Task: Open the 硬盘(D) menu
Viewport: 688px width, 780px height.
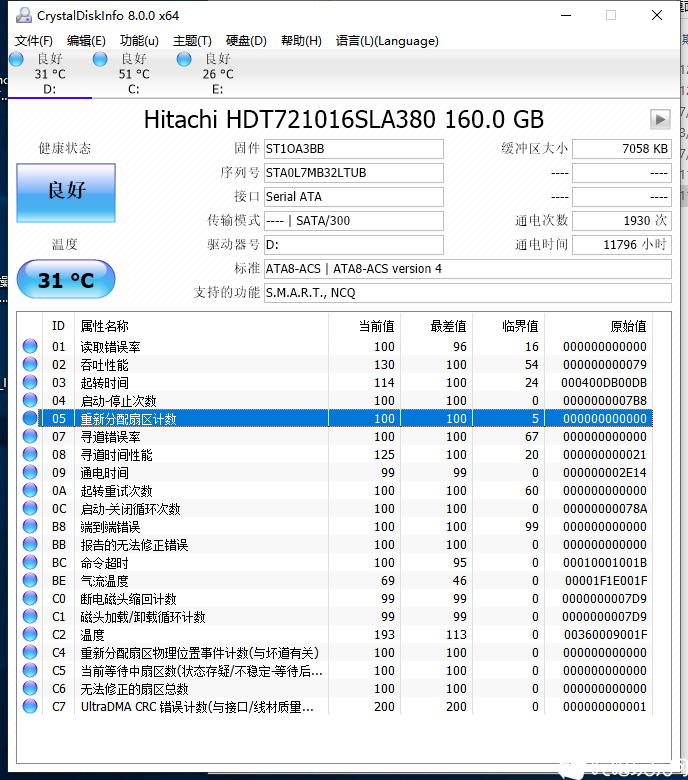Action: tap(246, 41)
